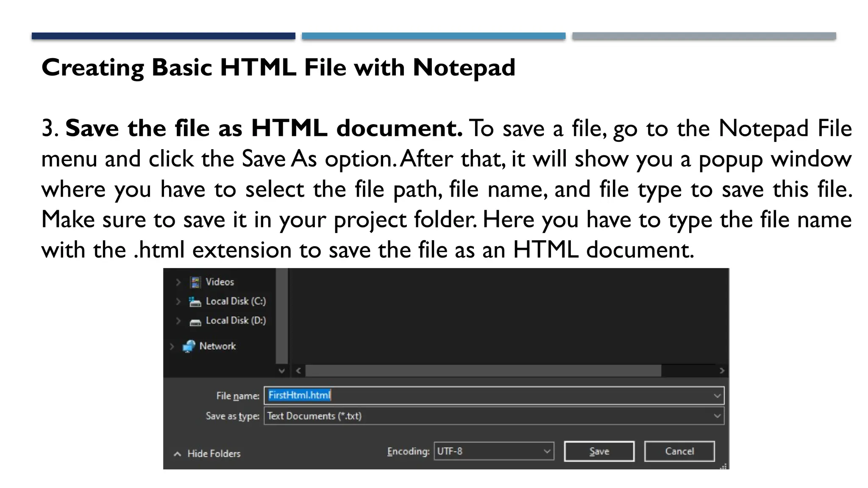Viewport: 868px width, 488px height.
Task: Click the Hide Folders label
Action: [214, 454]
